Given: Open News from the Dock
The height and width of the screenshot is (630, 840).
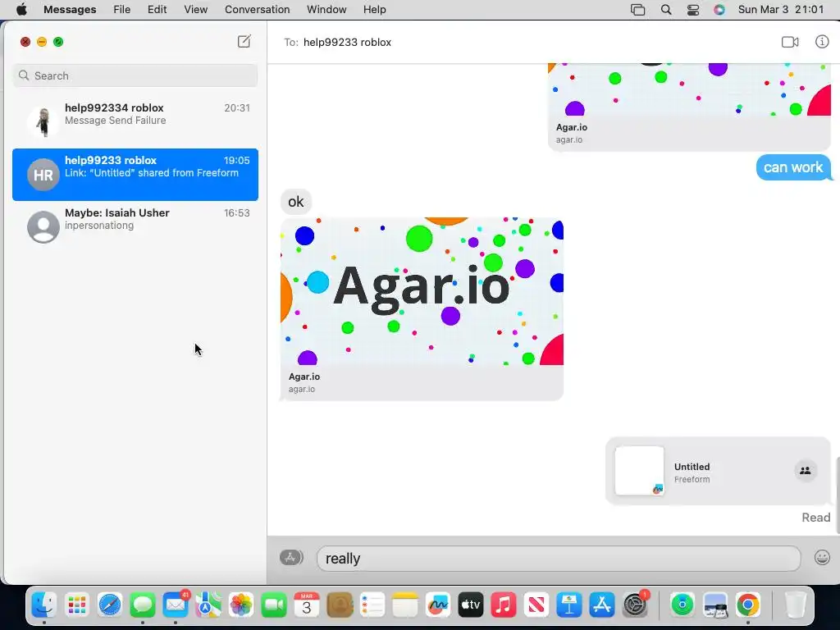Looking at the screenshot, I should pos(536,605).
